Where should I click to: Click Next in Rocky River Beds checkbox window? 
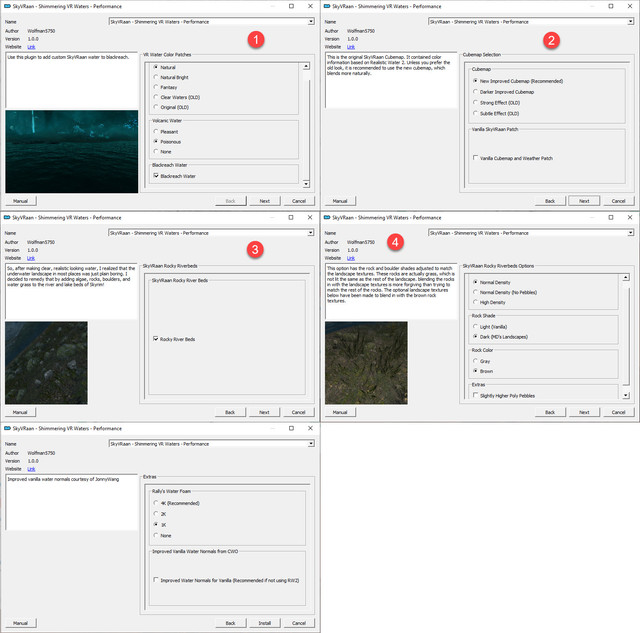click(x=264, y=412)
